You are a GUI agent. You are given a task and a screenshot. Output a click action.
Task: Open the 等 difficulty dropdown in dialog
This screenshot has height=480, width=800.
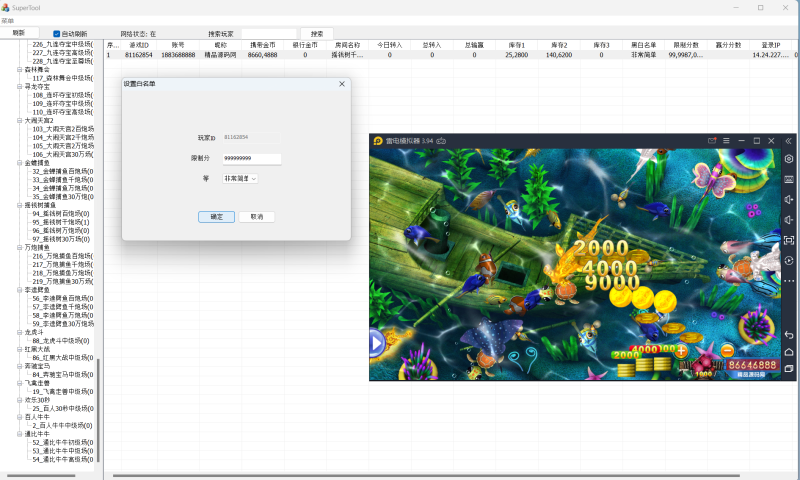(240, 178)
